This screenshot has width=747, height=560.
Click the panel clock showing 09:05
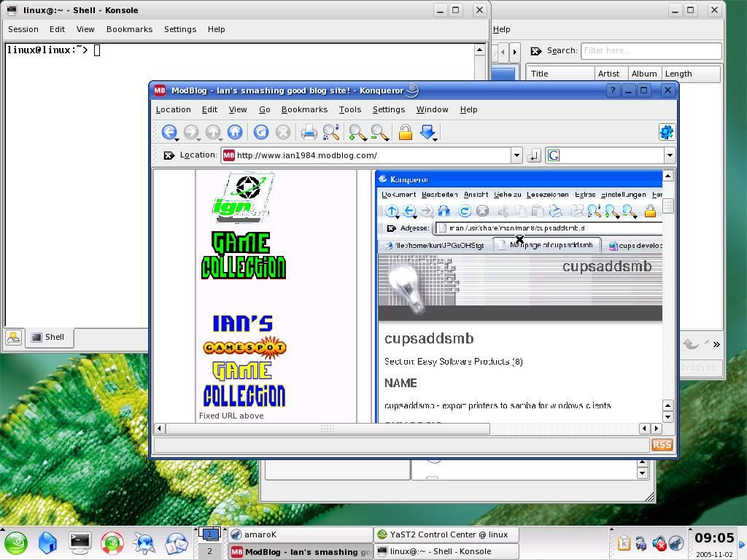pyautogui.click(x=713, y=538)
